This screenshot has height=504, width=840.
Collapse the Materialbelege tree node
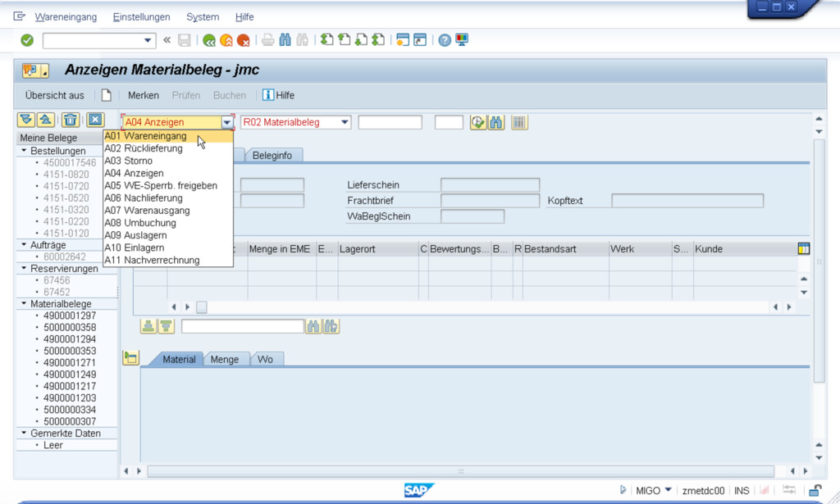[x=24, y=304]
